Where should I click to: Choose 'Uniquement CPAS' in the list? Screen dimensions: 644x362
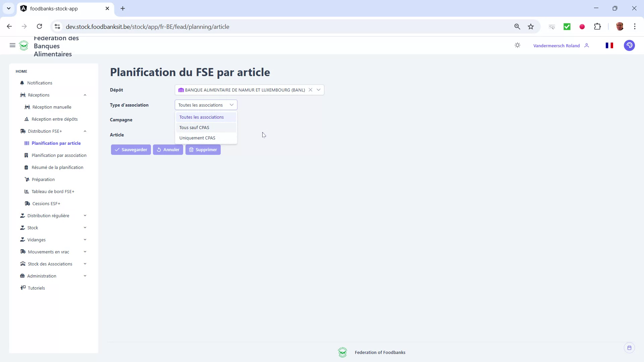click(x=198, y=138)
